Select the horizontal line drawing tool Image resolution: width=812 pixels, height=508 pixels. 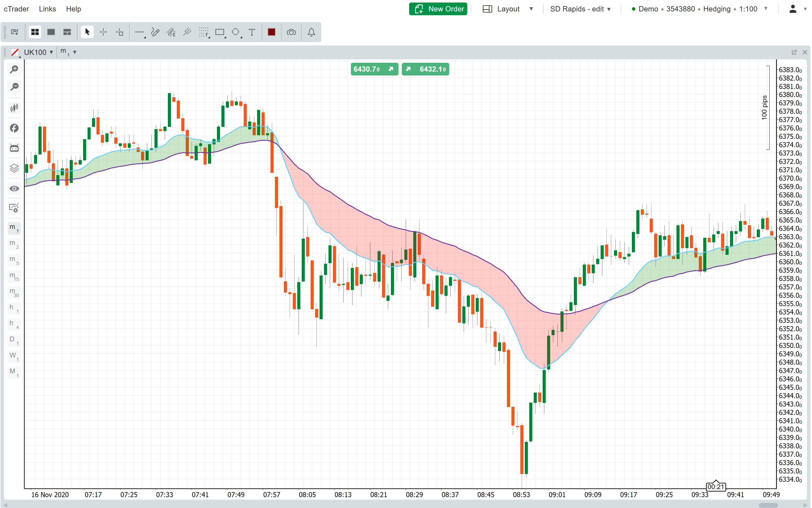pyautogui.click(x=139, y=32)
